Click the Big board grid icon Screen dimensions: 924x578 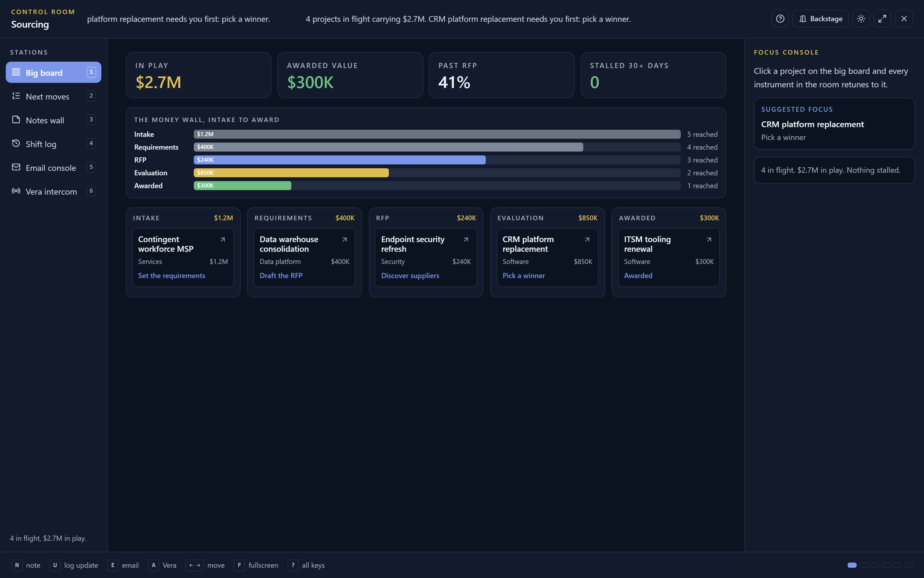pos(16,72)
